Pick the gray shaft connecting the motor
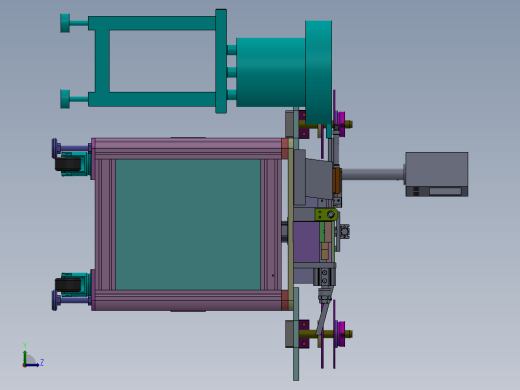Screen dimensions: 520x390 point(373,174)
